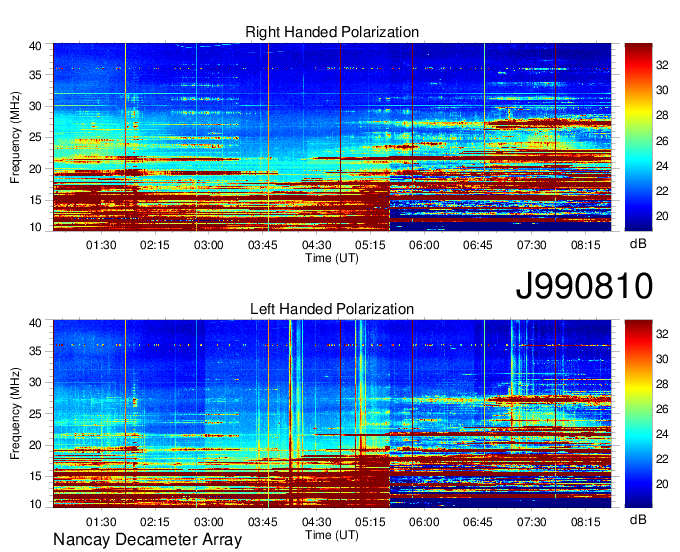Click the 02:15 time tick of the top plot
680x552 pixels.
pyautogui.click(x=155, y=245)
